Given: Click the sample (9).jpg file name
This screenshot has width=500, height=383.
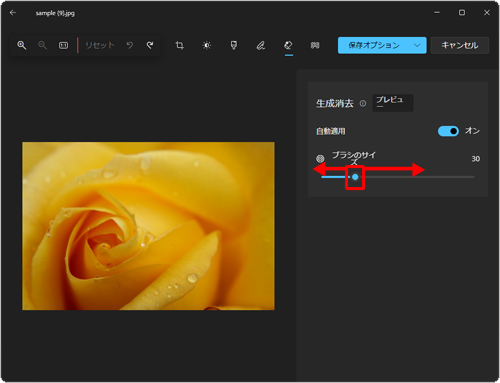Looking at the screenshot, I should (x=55, y=13).
